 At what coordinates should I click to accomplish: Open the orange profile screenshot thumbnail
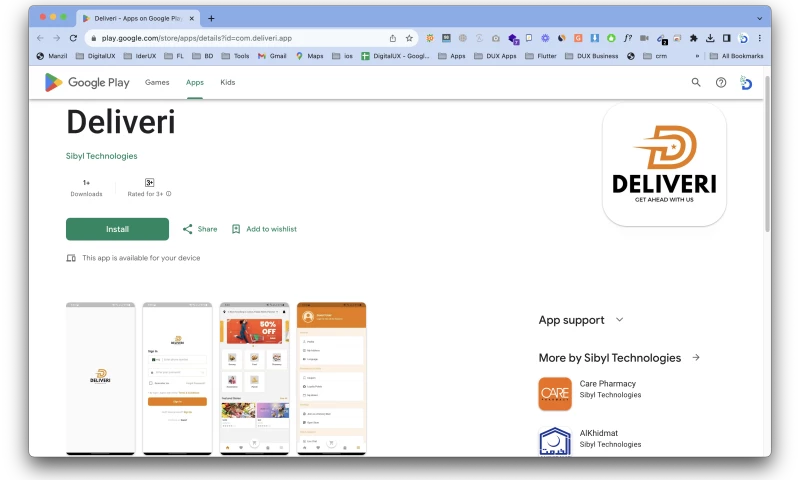(331, 378)
